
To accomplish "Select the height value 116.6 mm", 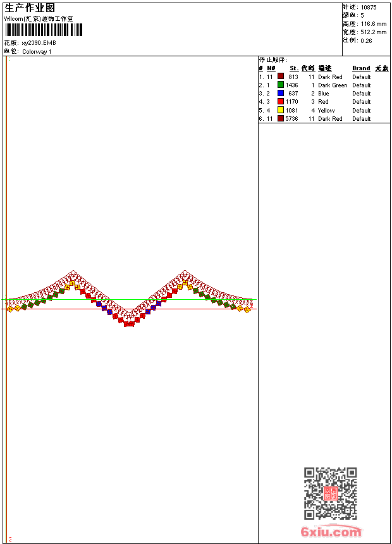I will click(374, 24).
